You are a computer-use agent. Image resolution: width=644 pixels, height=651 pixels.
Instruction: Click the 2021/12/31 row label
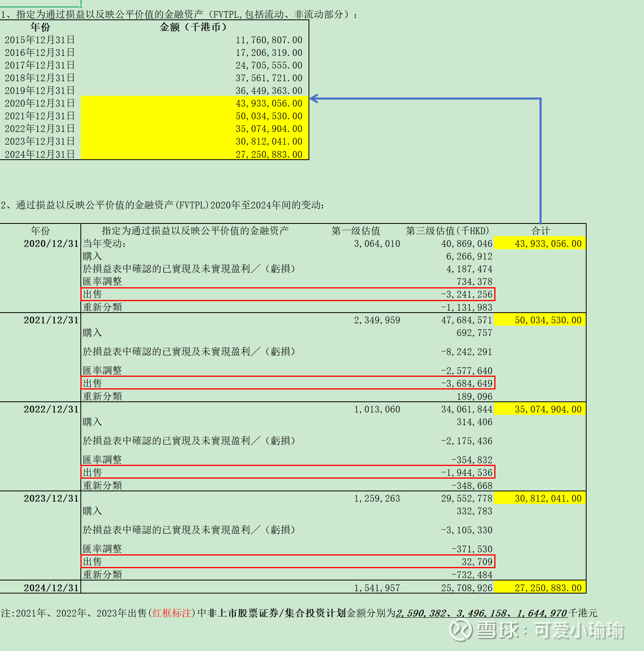coord(51,320)
